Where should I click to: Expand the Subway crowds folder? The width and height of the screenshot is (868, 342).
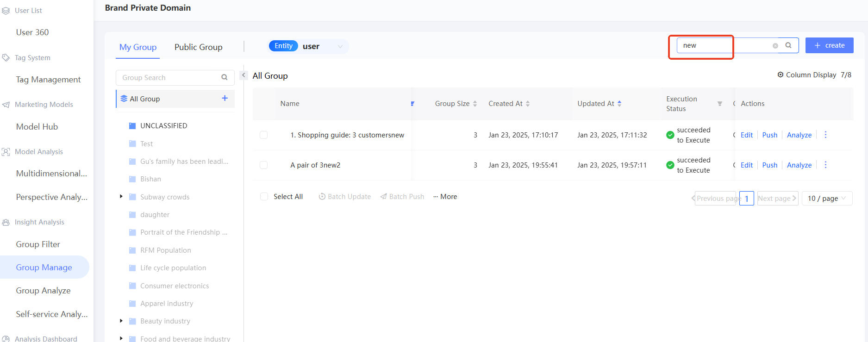coord(121,197)
